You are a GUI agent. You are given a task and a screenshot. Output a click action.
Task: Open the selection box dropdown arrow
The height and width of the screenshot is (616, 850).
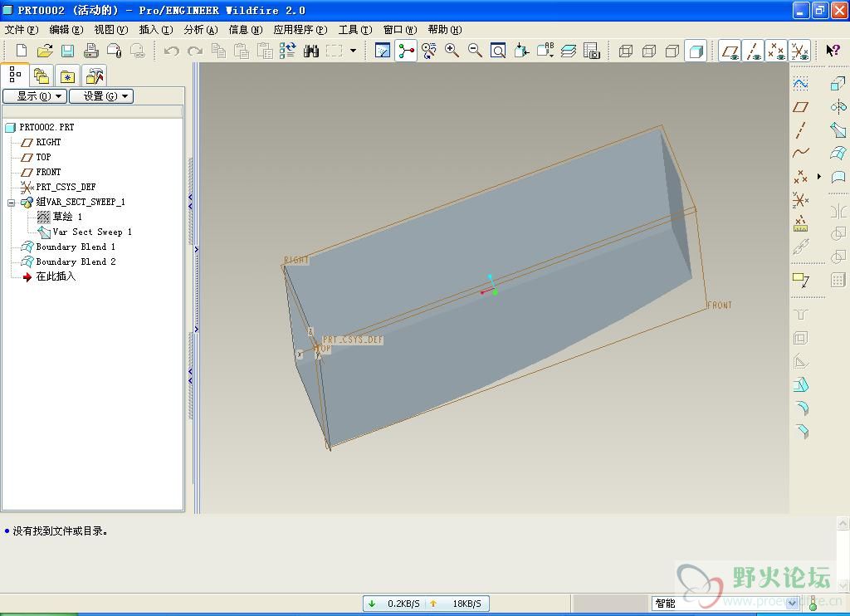point(354,51)
